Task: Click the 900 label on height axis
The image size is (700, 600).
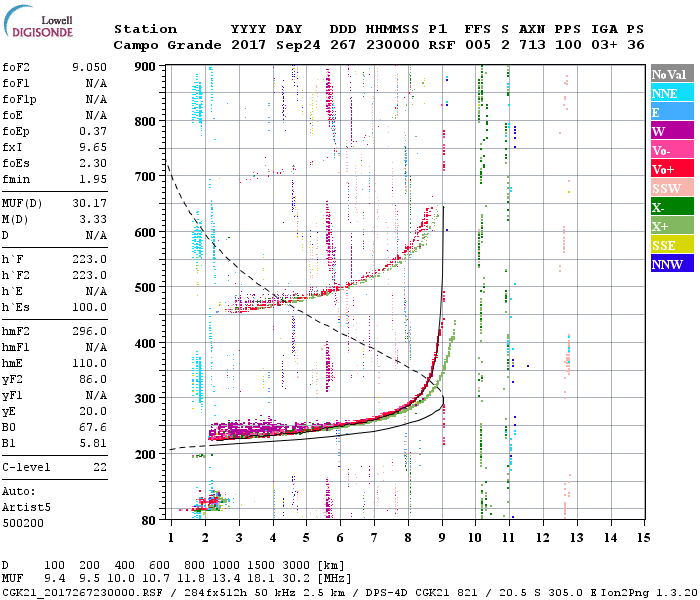Action: click(145, 67)
